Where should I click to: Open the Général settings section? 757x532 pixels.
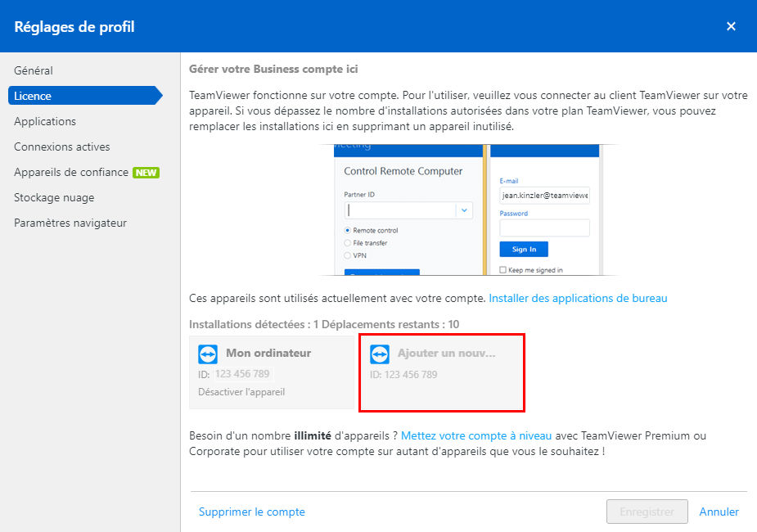point(34,70)
